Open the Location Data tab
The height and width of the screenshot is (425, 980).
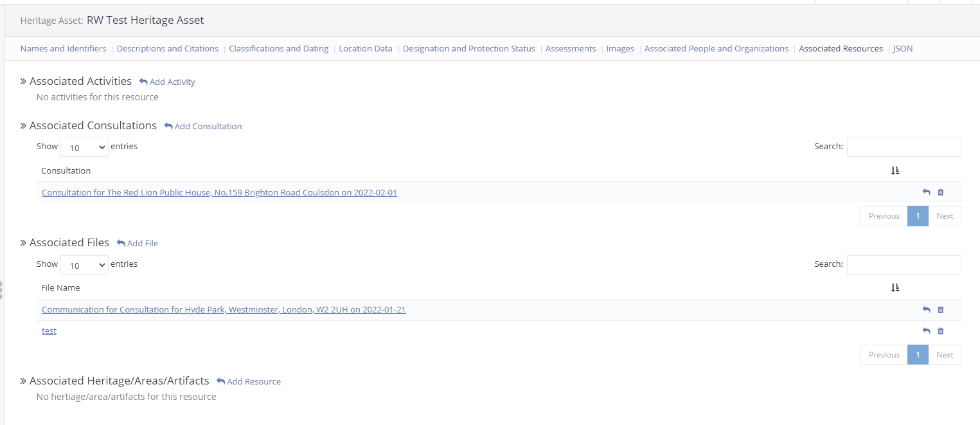pos(365,48)
